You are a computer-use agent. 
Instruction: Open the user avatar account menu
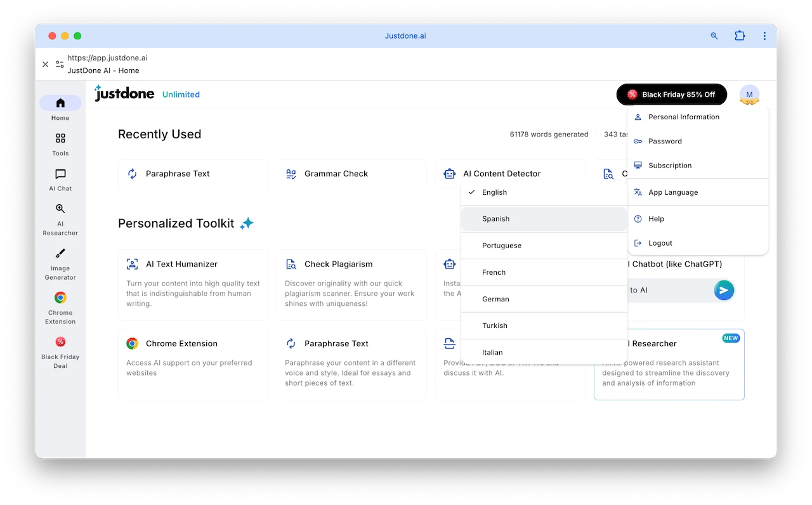[749, 95]
